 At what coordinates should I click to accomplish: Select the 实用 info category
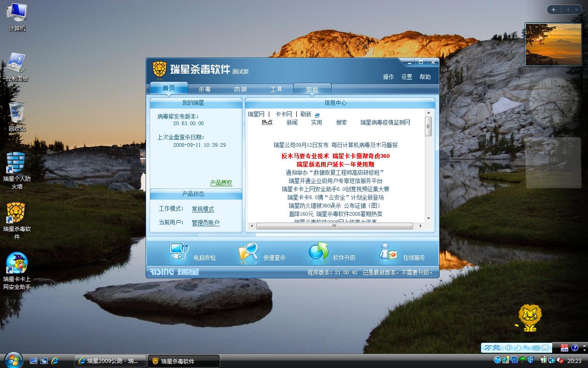[x=317, y=122]
